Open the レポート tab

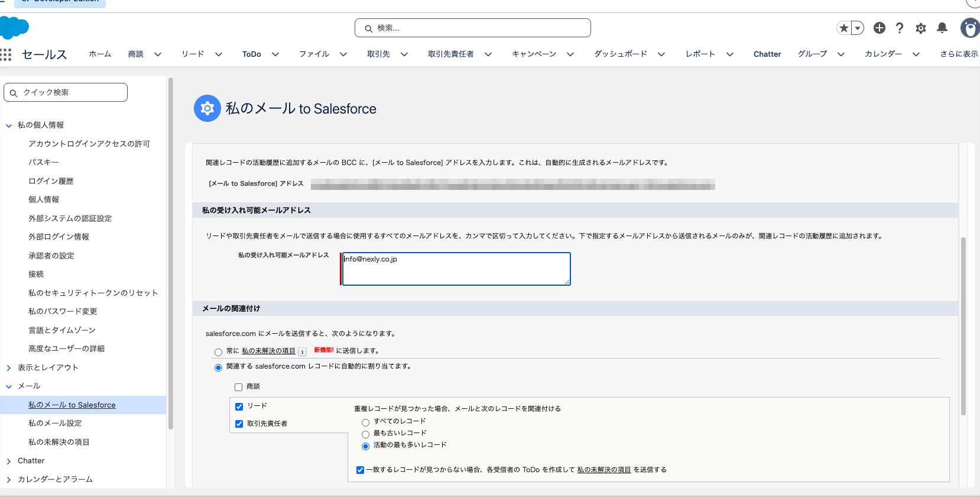[x=700, y=54]
